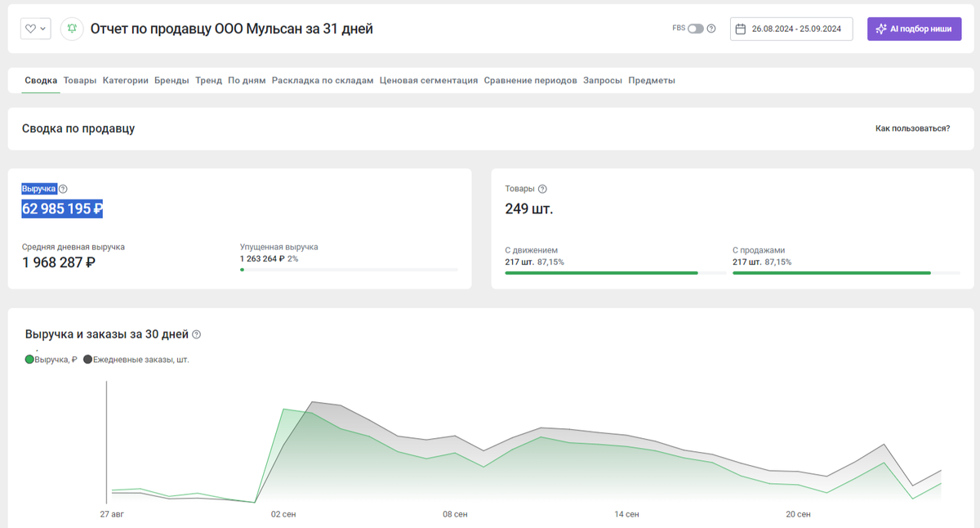Switch to the Предметы tab
The image size is (980, 528).
(652, 80)
